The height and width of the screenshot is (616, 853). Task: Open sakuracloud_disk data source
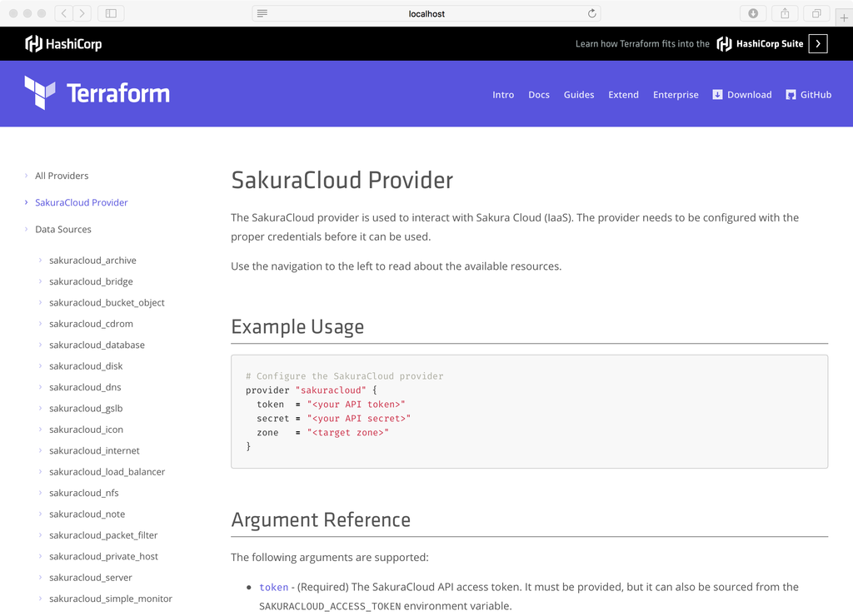86,366
